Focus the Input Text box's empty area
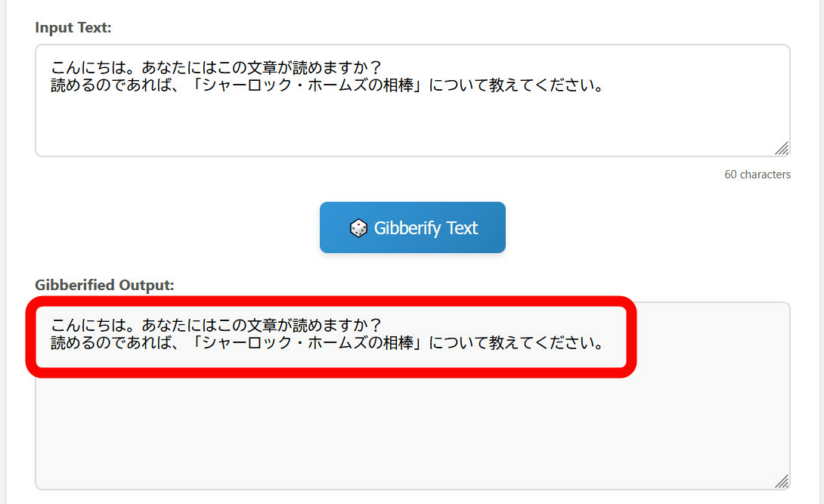 tap(408, 125)
